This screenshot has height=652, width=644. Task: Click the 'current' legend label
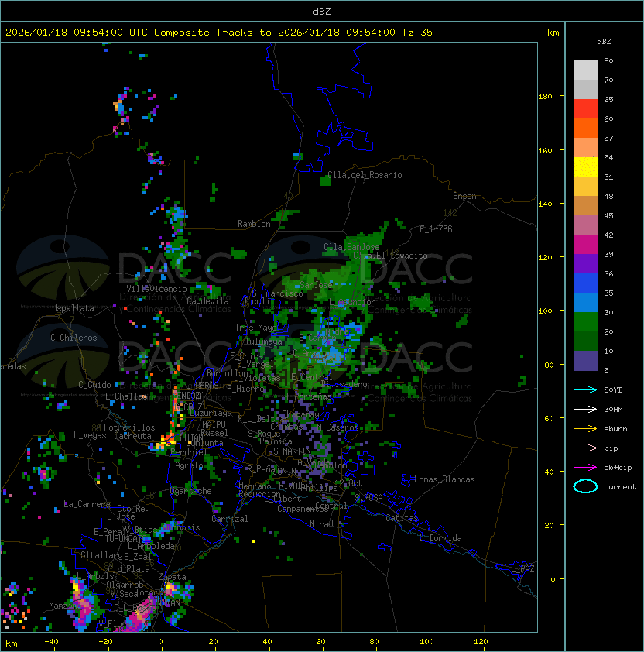[620, 487]
